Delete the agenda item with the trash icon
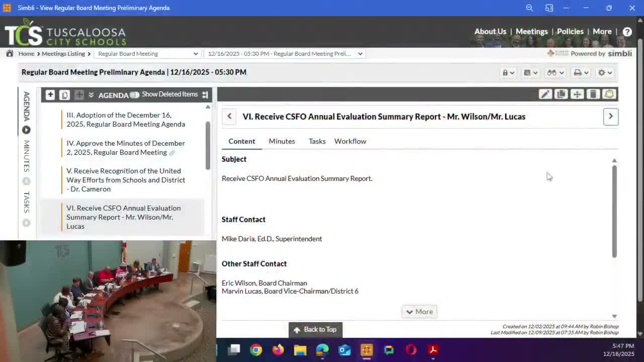The height and width of the screenshot is (362, 644). [593, 94]
